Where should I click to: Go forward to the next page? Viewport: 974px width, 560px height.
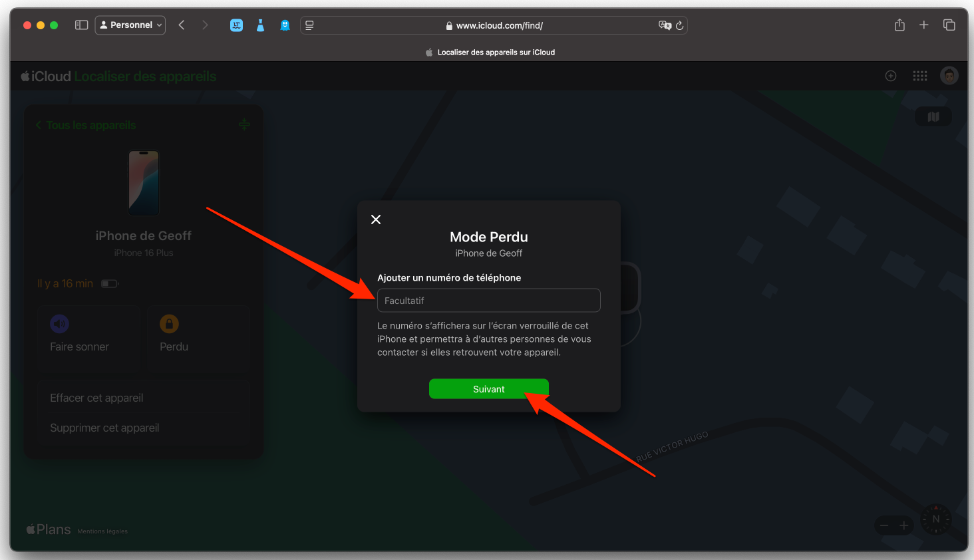205,25
